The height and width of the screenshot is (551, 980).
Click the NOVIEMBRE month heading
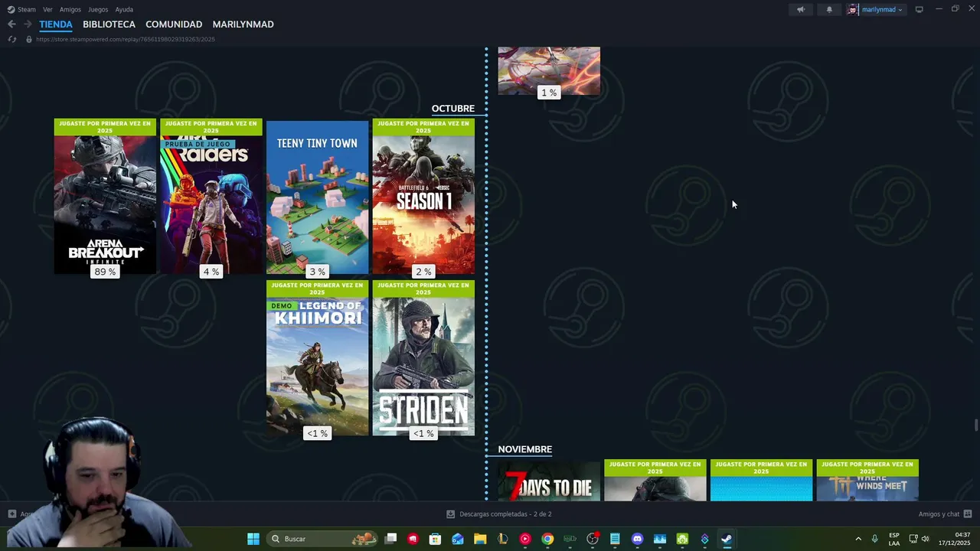[x=525, y=449]
